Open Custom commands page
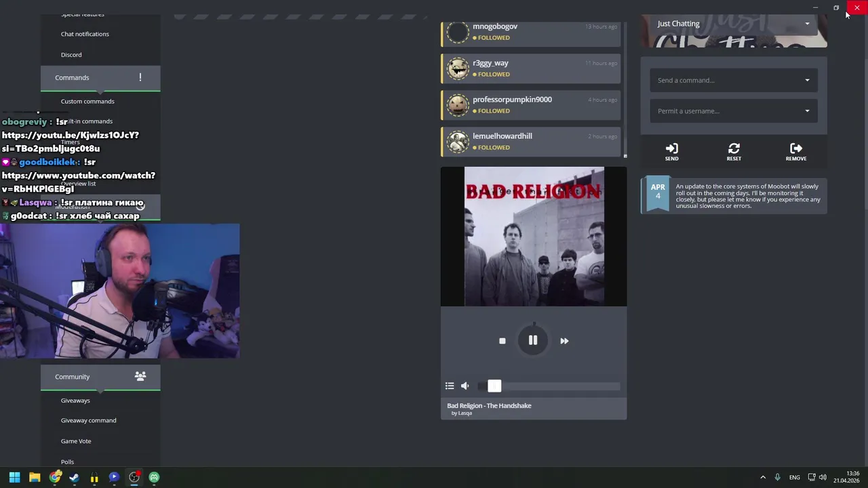This screenshot has width=868, height=488. pyautogui.click(x=87, y=101)
